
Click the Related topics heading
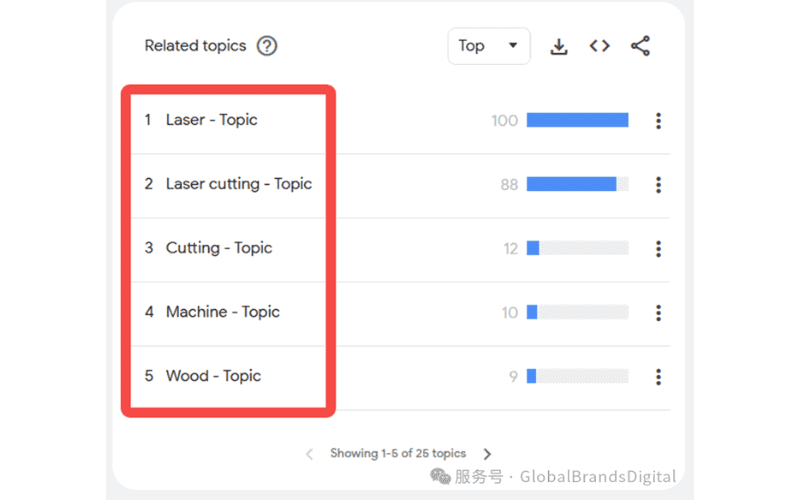click(x=195, y=46)
